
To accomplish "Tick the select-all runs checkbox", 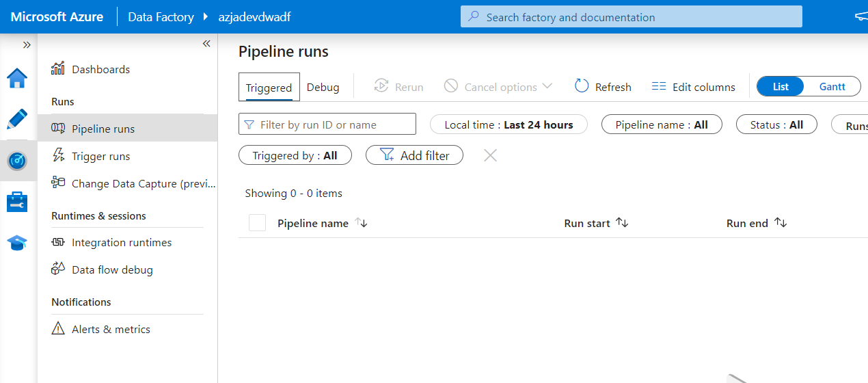I will coord(257,222).
